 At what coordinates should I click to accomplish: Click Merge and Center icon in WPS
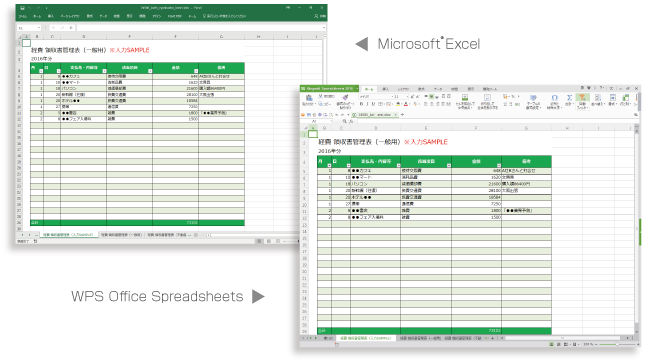tap(465, 98)
